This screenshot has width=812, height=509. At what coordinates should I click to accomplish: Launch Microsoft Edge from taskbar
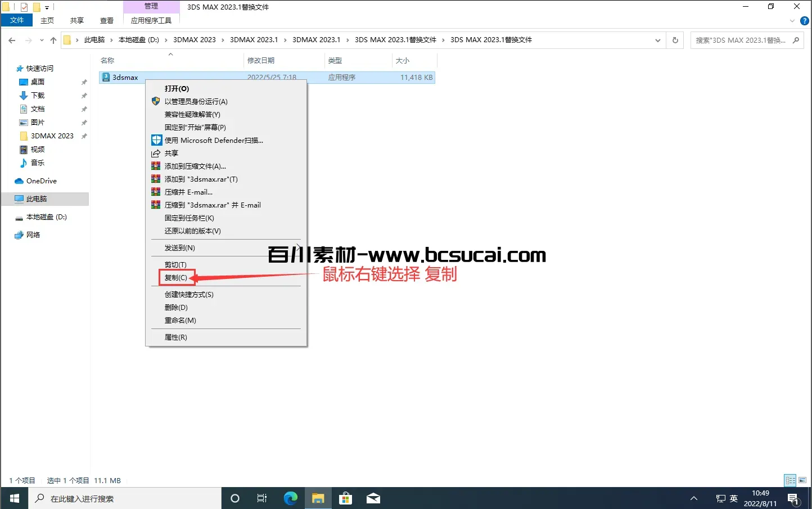291,498
